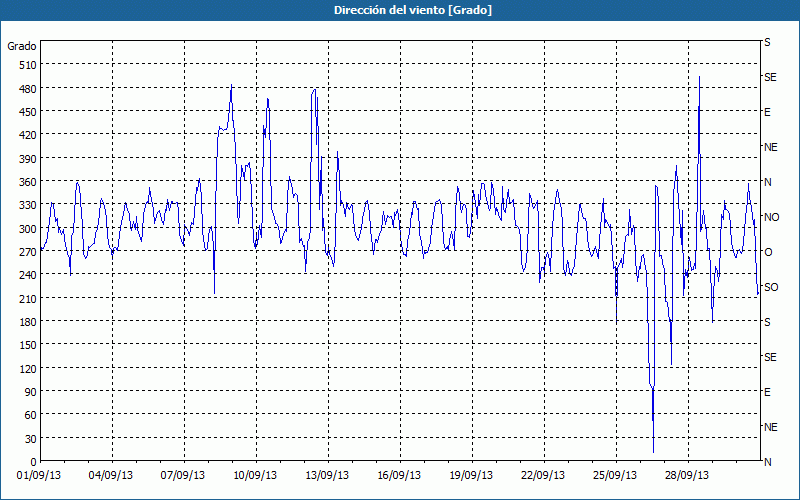Click the chart title Dirección del viento [Grado]
Viewport: 800px width, 500px height.
coord(413,10)
